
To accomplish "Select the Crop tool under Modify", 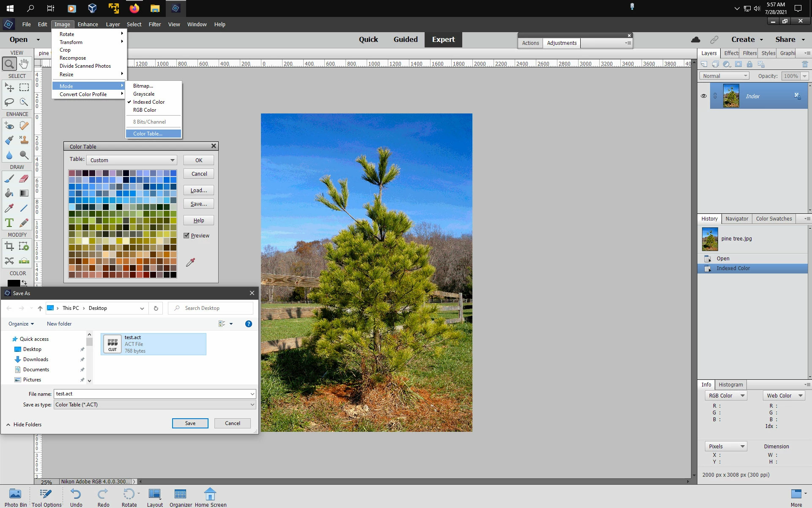I will [9, 246].
